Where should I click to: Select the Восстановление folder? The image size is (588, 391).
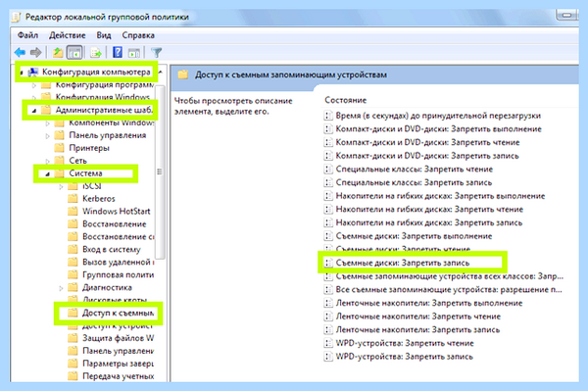pos(115,223)
